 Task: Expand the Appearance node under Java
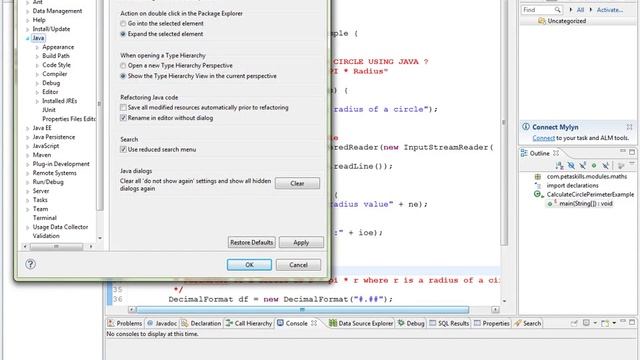pos(37,47)
